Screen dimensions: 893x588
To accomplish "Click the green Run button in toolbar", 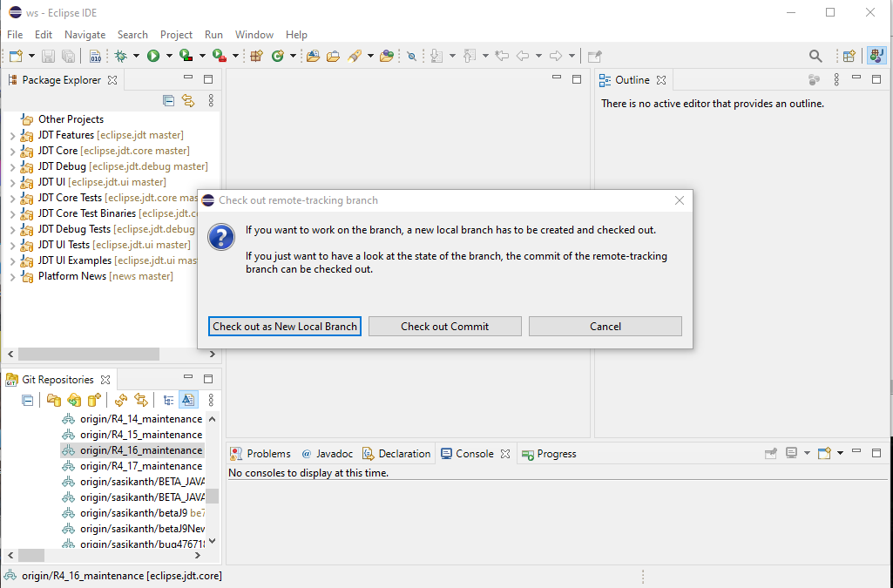I will (x=153, y=56).
